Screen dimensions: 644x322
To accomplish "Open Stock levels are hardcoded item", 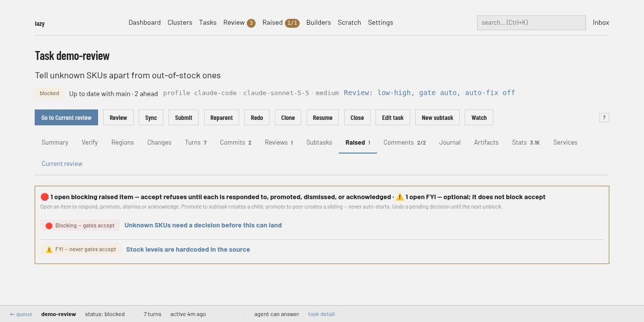I will [x=188, y=249].
